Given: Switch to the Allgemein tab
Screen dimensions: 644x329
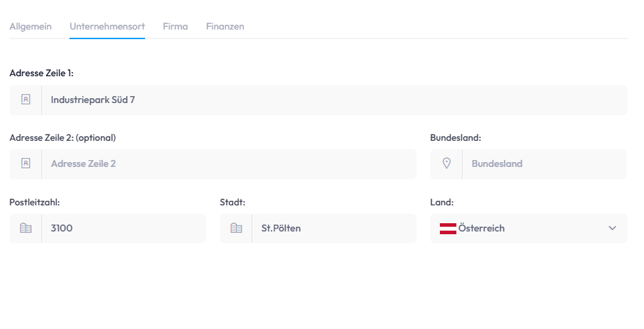Looking at the screenshot, I should [30, 26].
